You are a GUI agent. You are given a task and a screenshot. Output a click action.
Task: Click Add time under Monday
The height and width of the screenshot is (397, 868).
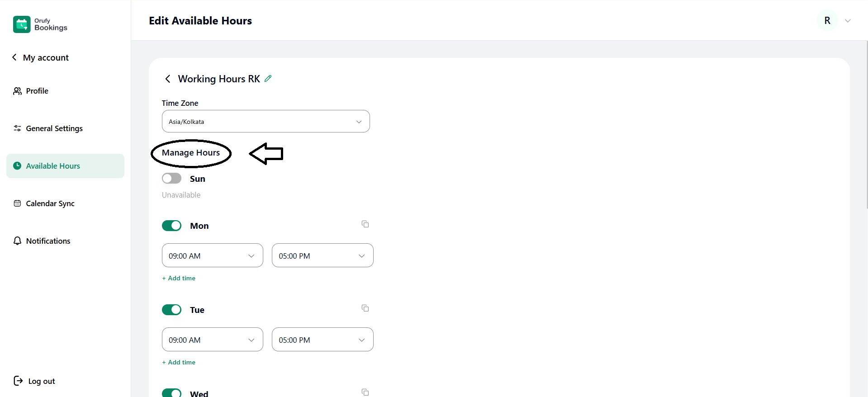[179, 278]
